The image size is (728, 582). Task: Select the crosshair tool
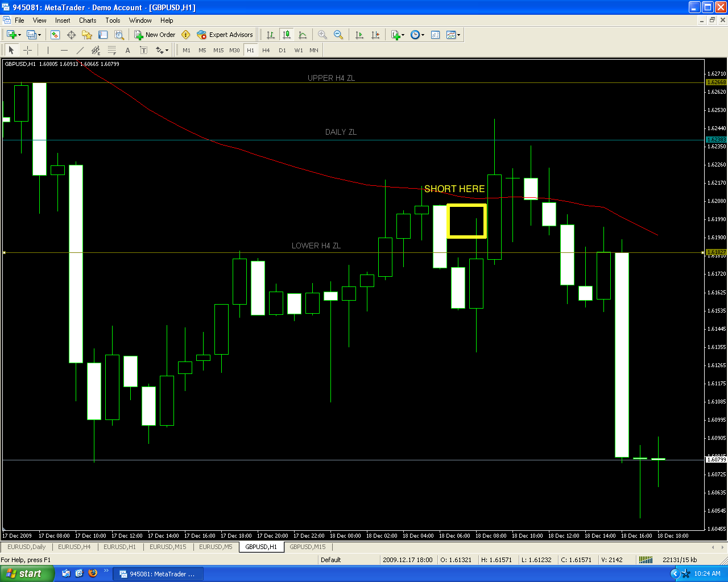tap(27, 50)
